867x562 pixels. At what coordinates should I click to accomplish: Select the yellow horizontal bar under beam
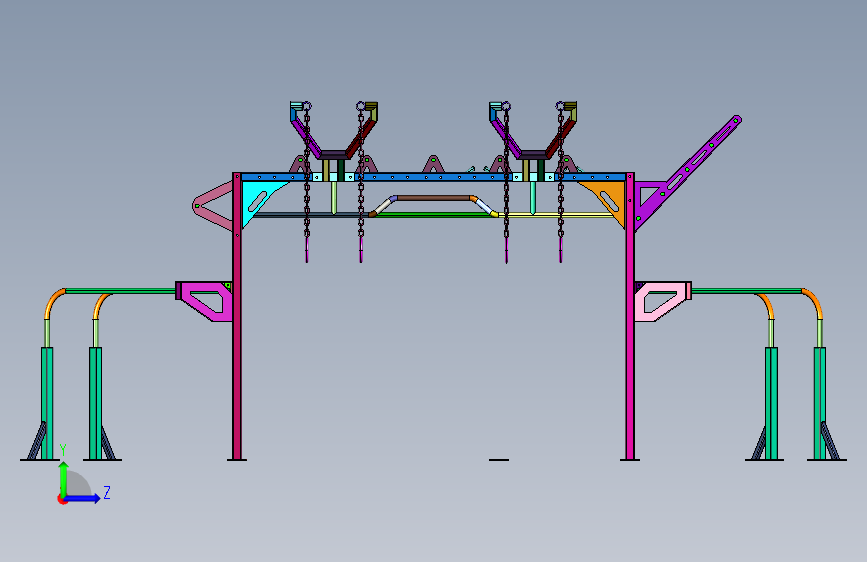click(556, 215)
